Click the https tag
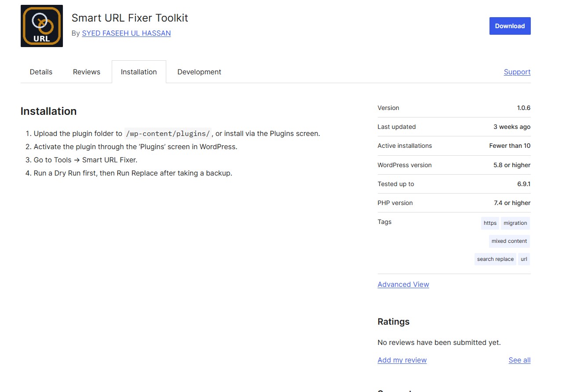562x392 pixels. tap(490, 223)
